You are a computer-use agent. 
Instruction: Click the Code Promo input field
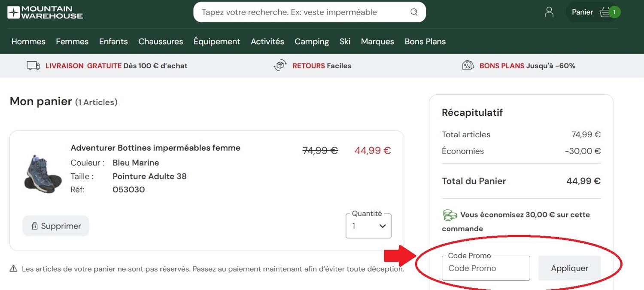point(486,268)
